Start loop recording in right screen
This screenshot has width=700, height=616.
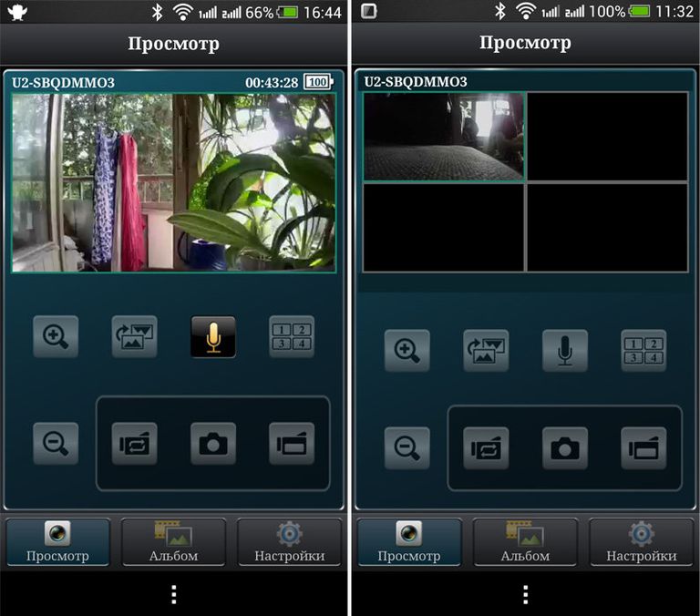(x=486, y=448)
